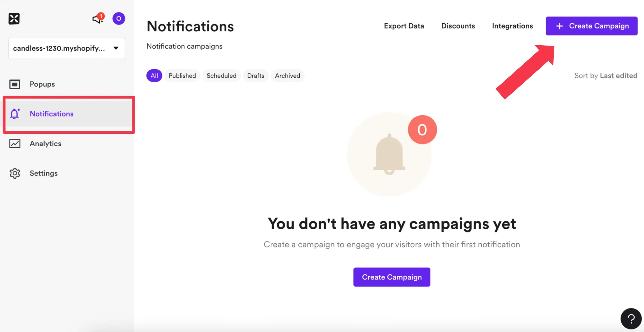Switch to the Drafts filter
The image size is (644, 332).
pyautogui.click(x=256, y=76)
